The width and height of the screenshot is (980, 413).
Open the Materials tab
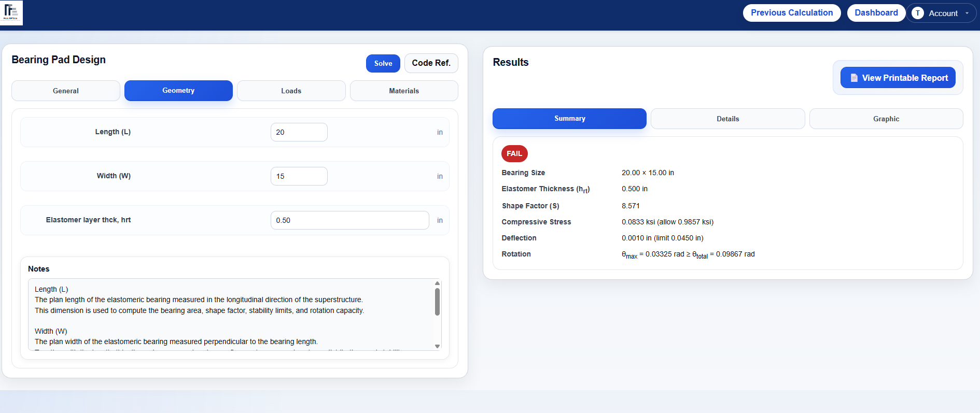[404, 91]
